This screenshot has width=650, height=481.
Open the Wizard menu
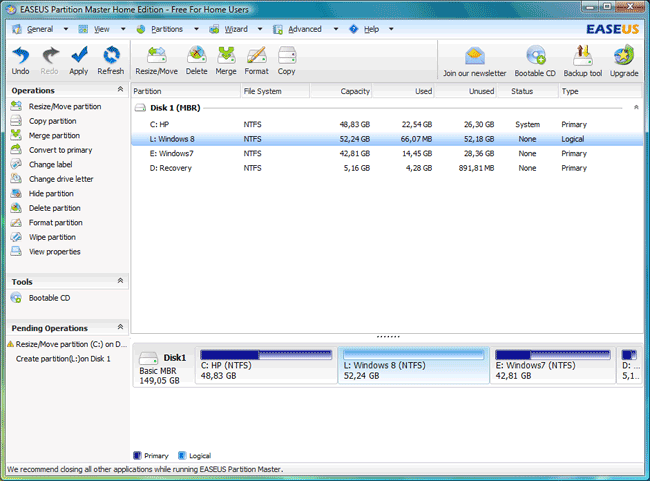point(235,29)
